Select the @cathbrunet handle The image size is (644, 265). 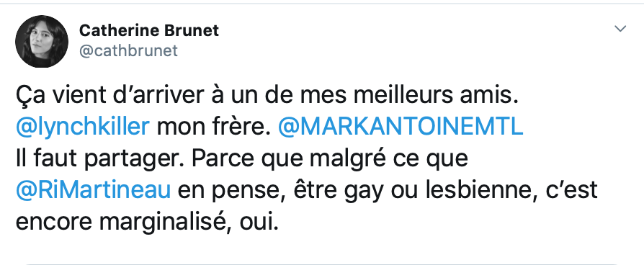coord(128,50)
